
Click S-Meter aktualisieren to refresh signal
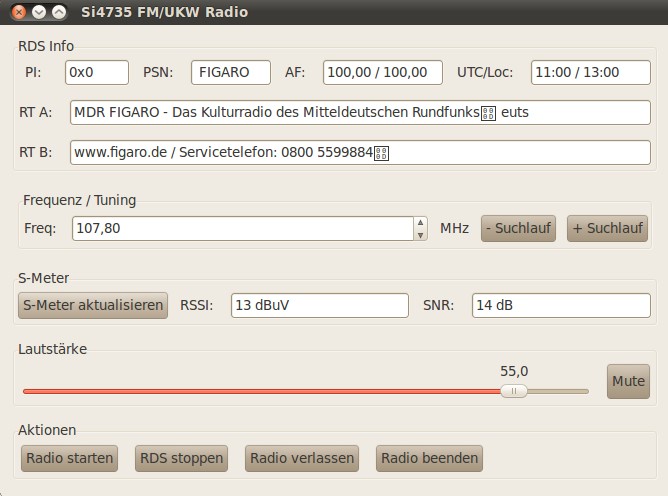(x=93, y=306)
